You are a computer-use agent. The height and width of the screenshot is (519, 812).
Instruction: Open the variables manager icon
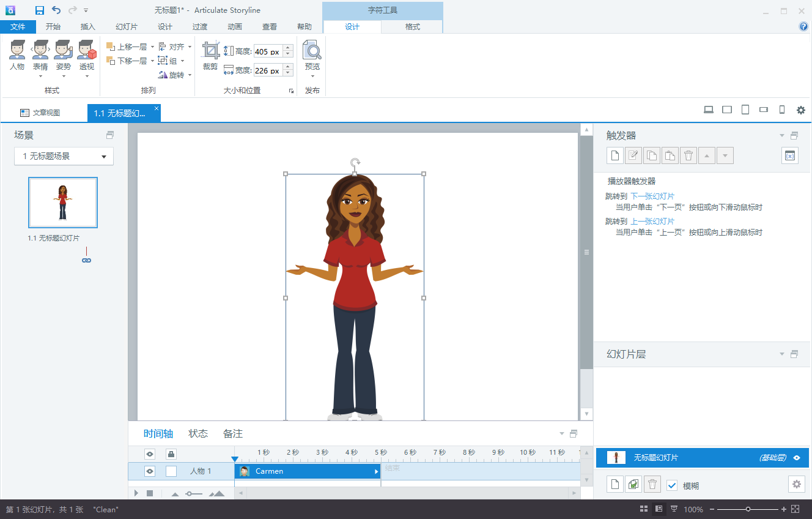[x=790, y=155]
